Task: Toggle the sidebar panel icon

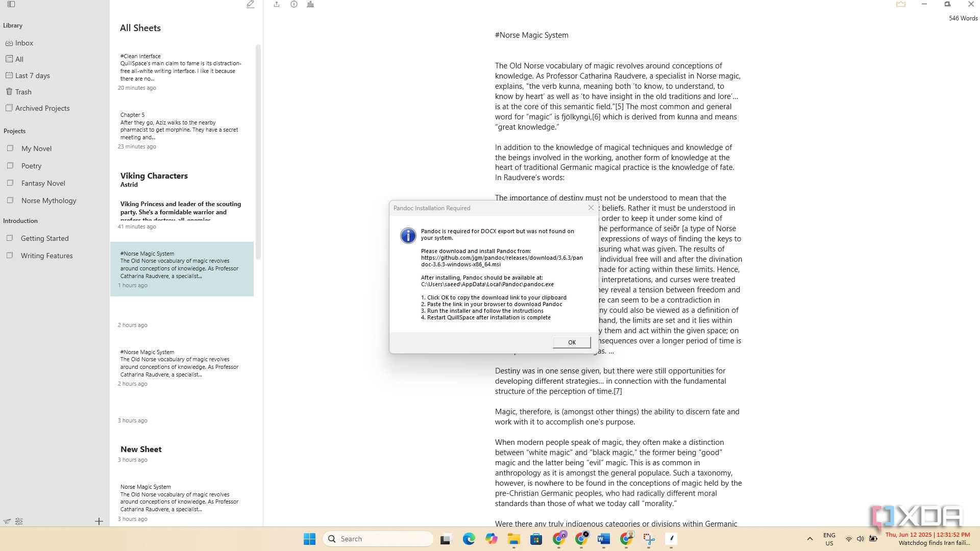Action: tap(11, 4)
